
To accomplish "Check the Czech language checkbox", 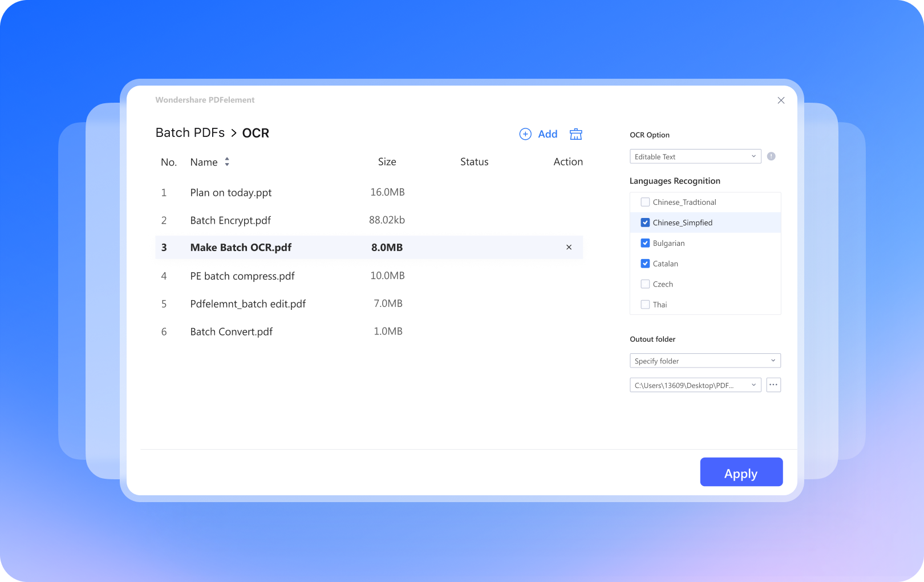I will [645, 284].
